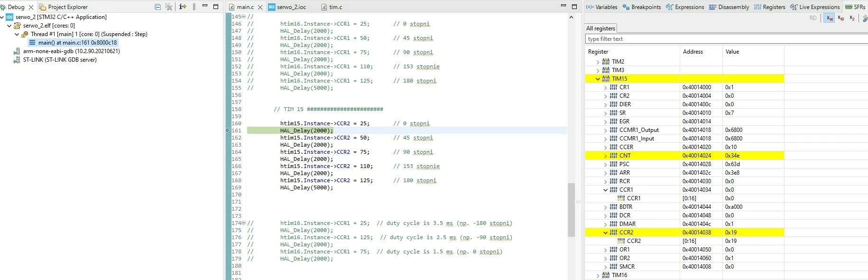Click line number 160 in editor gutter

coord(236,123)
